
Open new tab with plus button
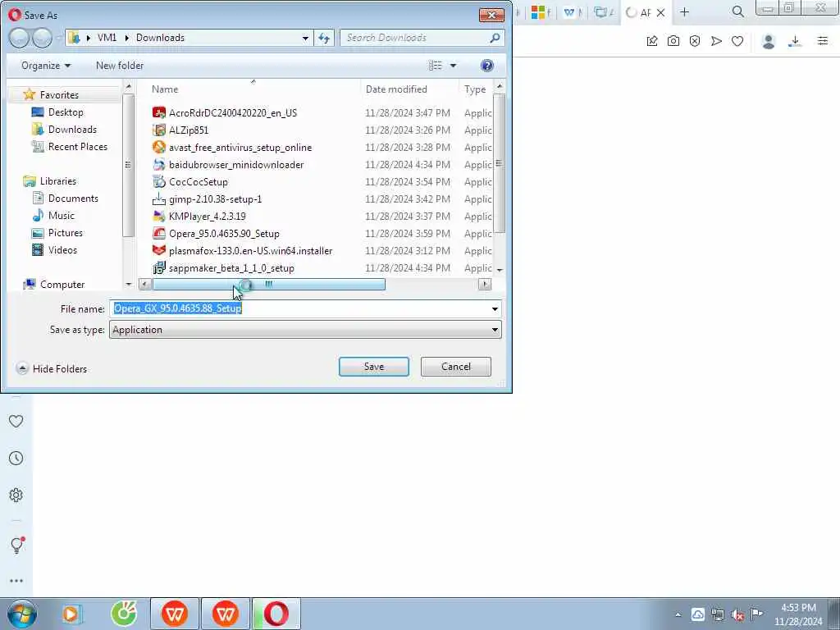(684, 11)
